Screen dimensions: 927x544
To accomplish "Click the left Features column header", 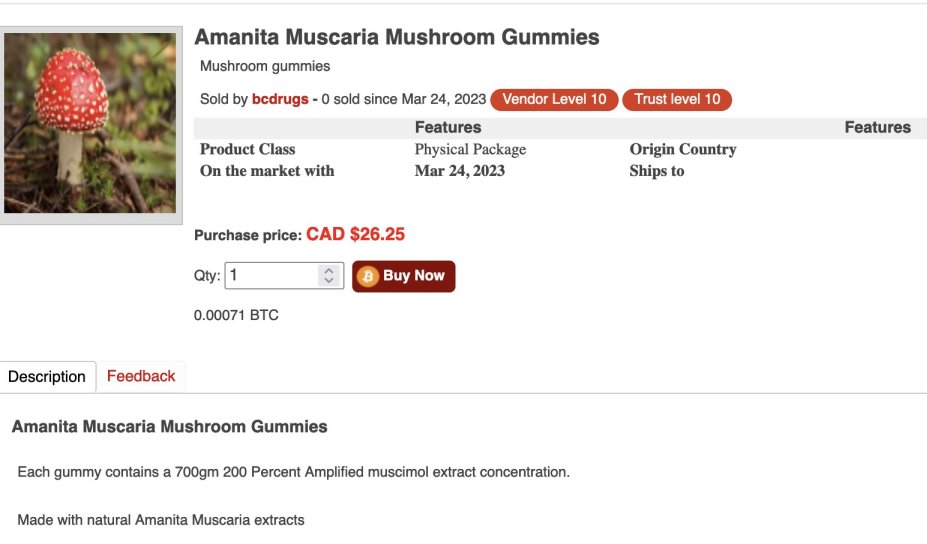I will coord(448,127).
